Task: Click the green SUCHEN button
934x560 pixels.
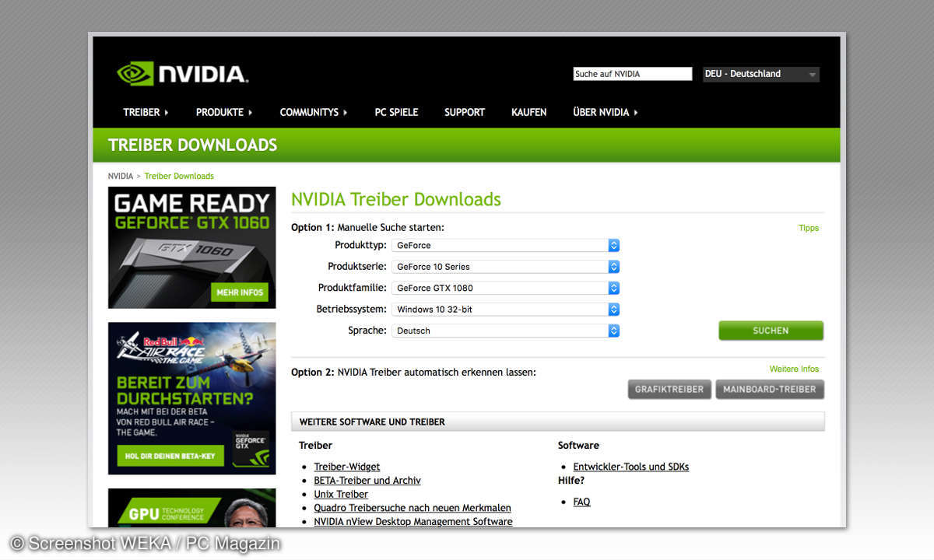Action: 771,331
